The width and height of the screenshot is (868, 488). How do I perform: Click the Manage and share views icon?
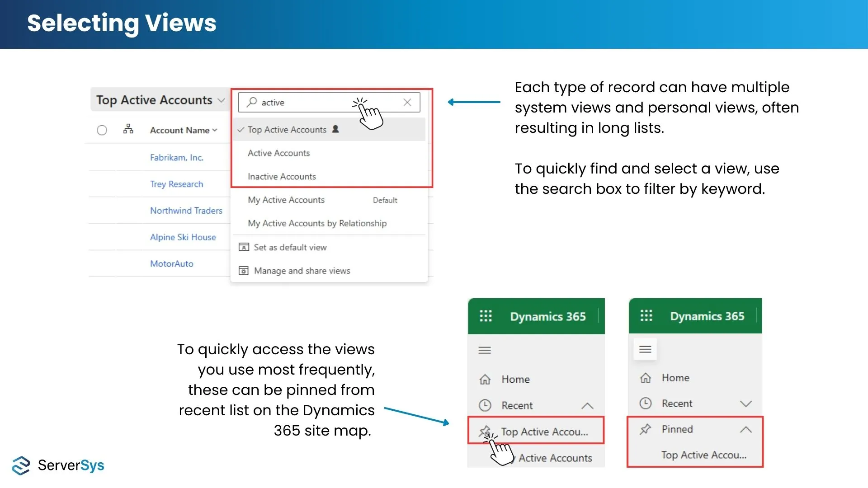244,271
